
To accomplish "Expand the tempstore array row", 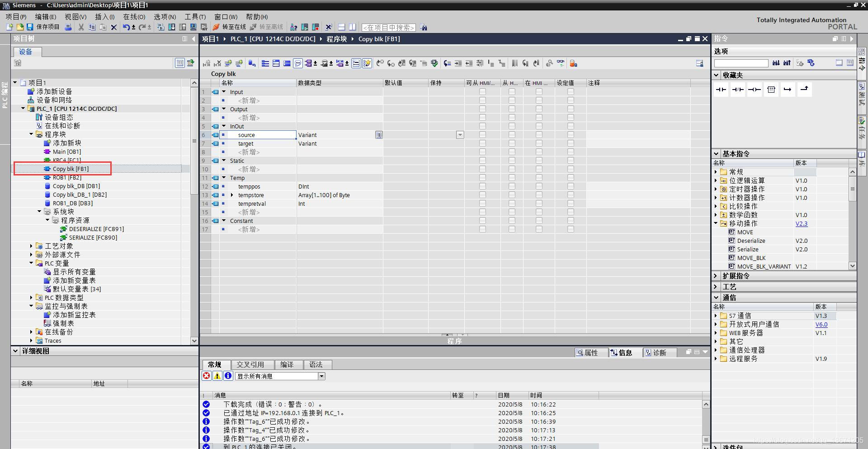I will pos(232,195).
